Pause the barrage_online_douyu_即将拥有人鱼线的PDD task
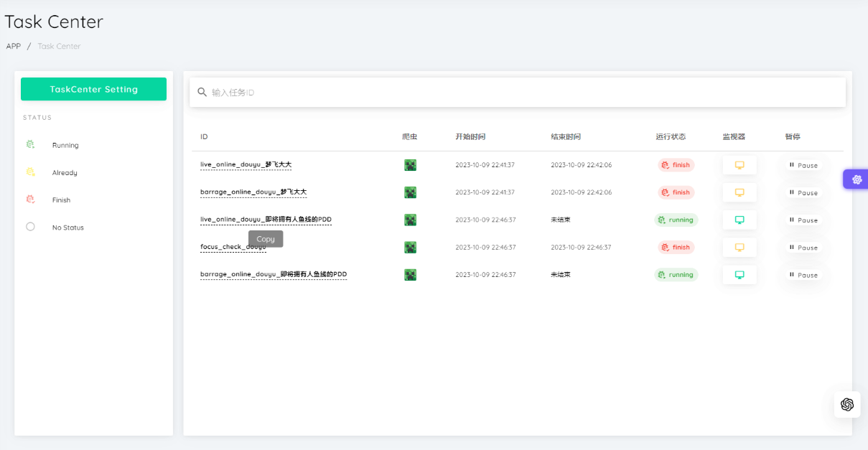The width and height of the screenshot is (868, 450). 803,275
